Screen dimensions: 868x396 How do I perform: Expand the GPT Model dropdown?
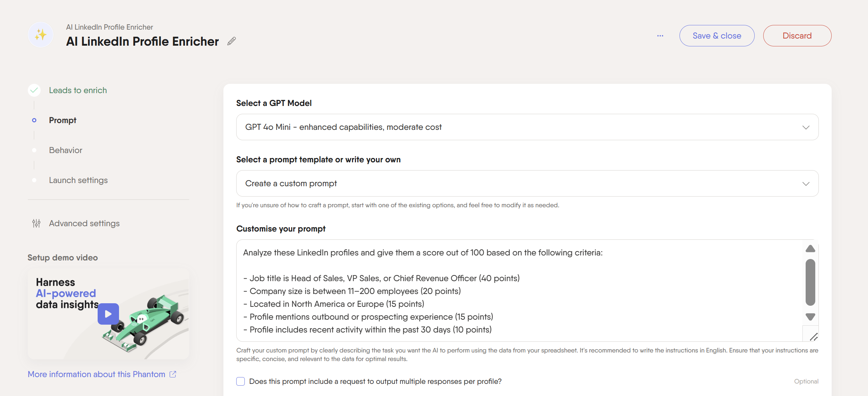click(527, 127)
